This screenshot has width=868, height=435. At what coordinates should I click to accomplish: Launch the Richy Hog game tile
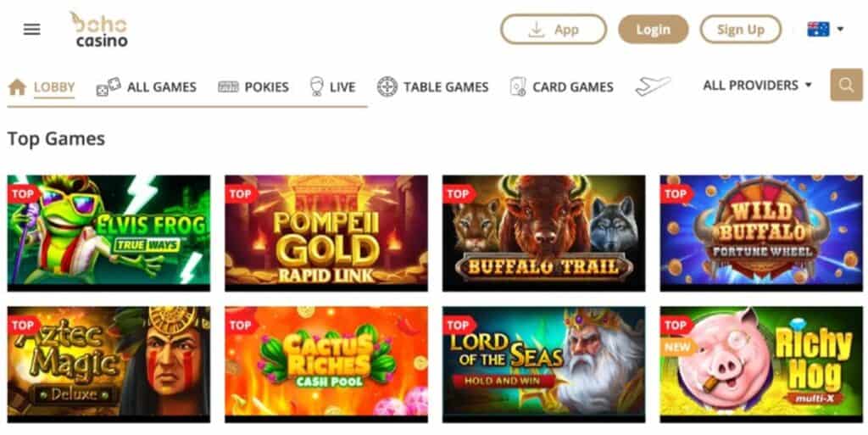pyautogui.click(x=761, y=364)
